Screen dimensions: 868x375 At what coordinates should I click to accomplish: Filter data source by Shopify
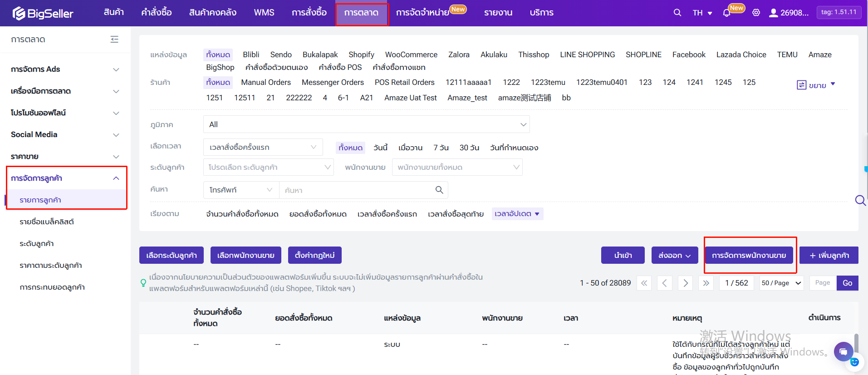361,54
